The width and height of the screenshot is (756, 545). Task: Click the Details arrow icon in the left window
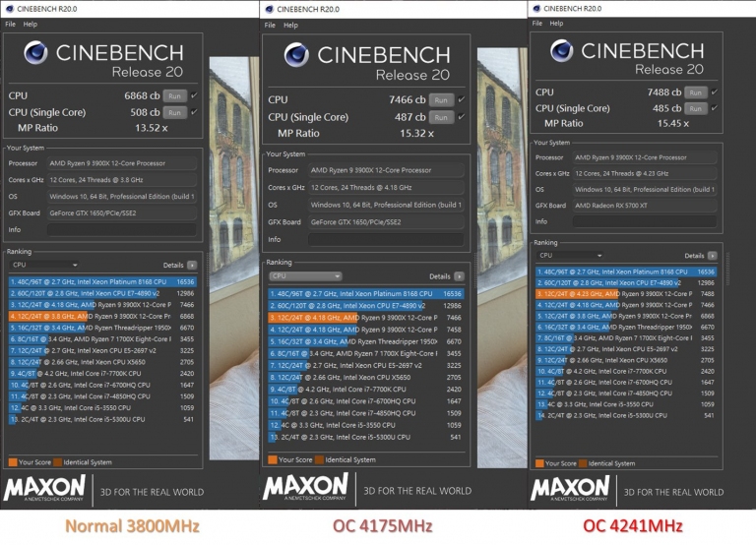pos(192,265)
